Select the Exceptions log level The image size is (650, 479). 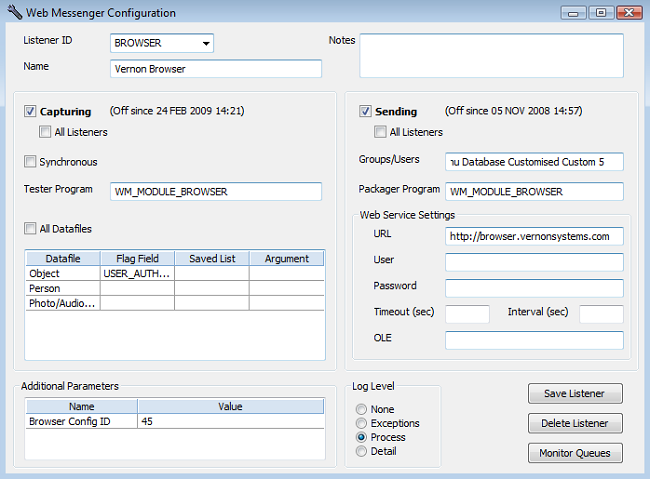pyautogui.click(x=361, y=423)
